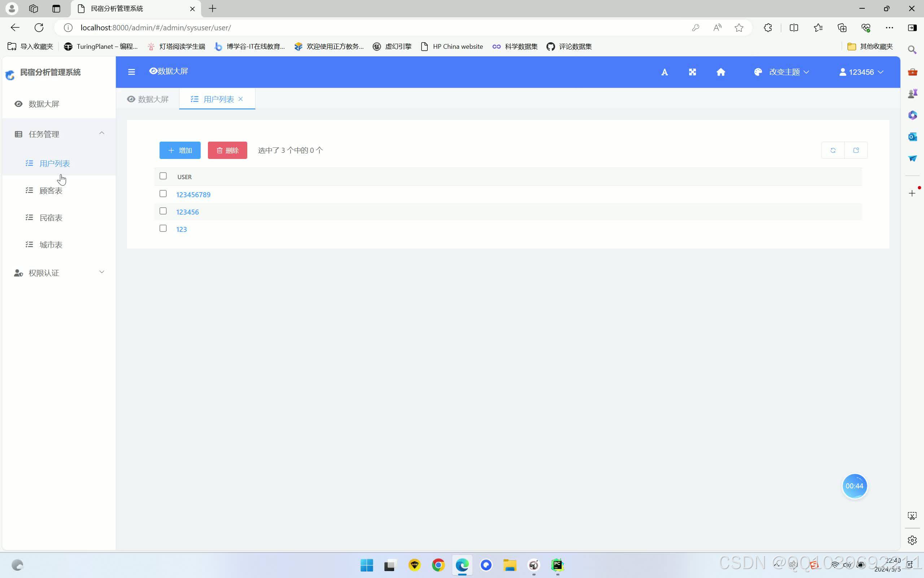Open the collections icon in browser toolbar
The width and height of the screenshot is (924, 578).
tap(842, 27)
